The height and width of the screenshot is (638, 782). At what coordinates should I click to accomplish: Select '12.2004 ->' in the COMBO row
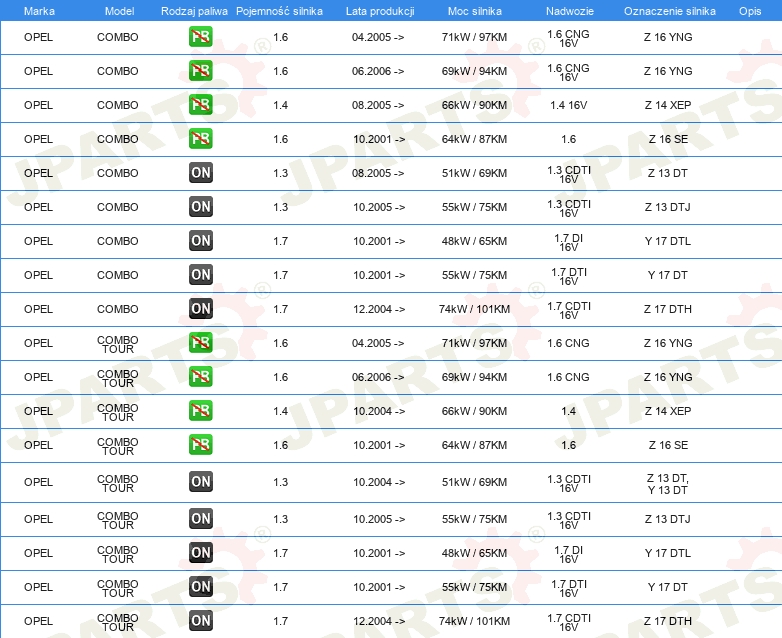(x=379, y=309)
